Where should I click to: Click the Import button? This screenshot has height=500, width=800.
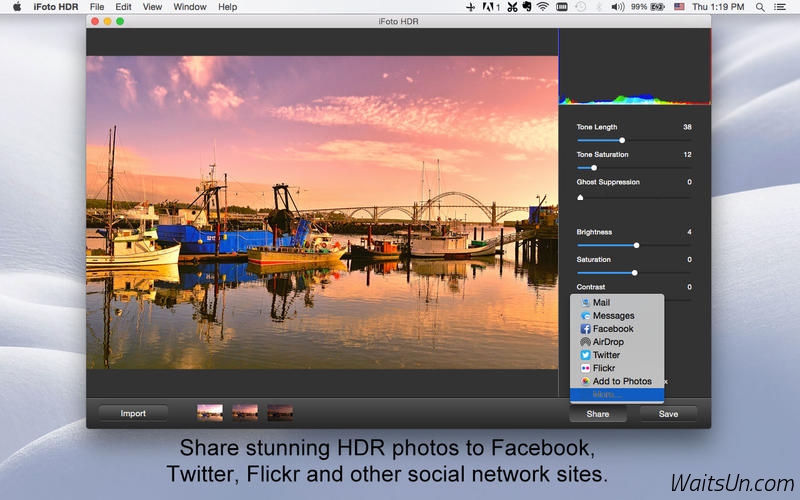(133, 414)
